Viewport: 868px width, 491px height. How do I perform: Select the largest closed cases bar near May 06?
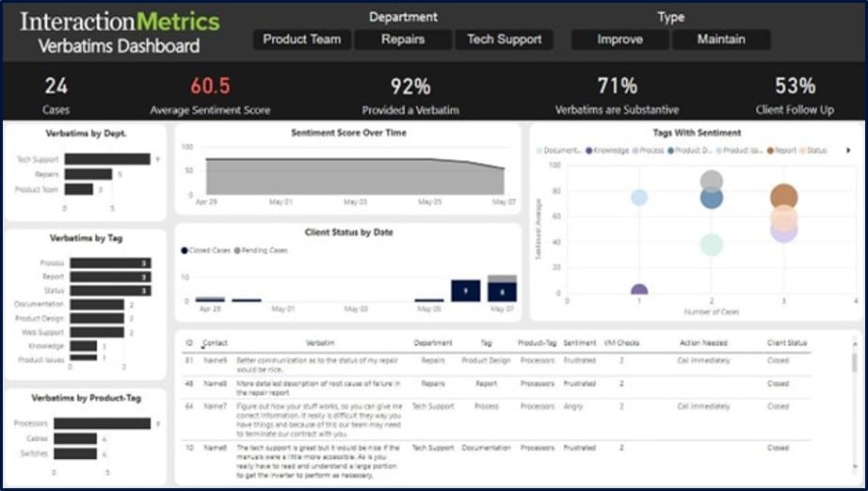coord(466,291)
